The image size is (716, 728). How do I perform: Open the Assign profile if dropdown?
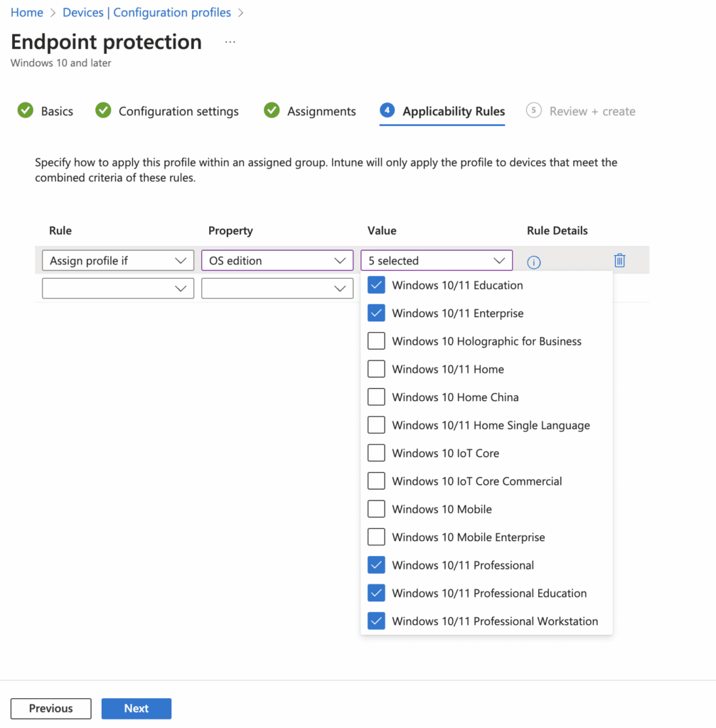pyautogui.click(x=117, y=260)
